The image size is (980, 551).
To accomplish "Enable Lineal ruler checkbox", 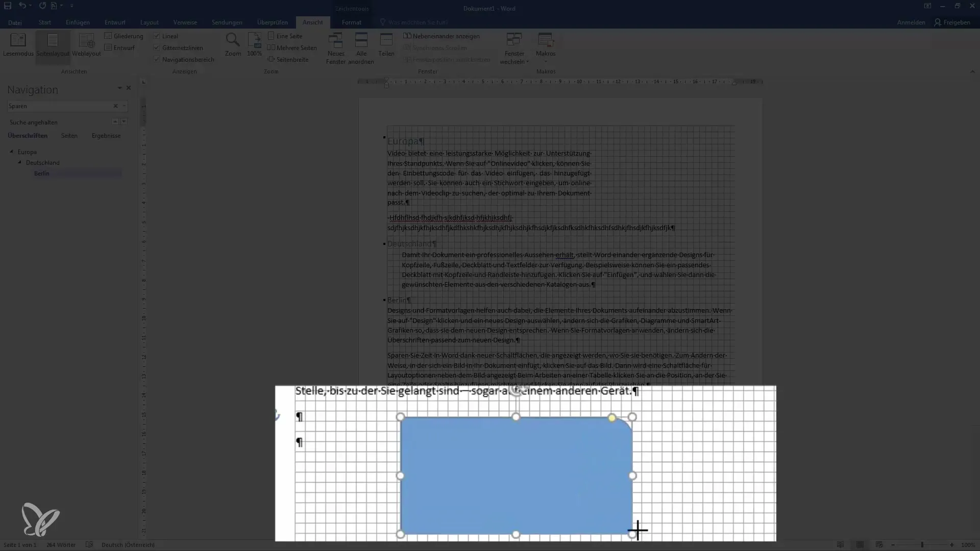I will pyautogui.click(x=156, y=36).
